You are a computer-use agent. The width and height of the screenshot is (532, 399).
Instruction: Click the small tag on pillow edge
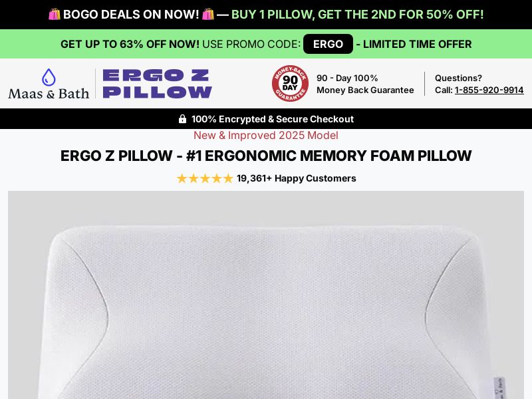[499, 388]
